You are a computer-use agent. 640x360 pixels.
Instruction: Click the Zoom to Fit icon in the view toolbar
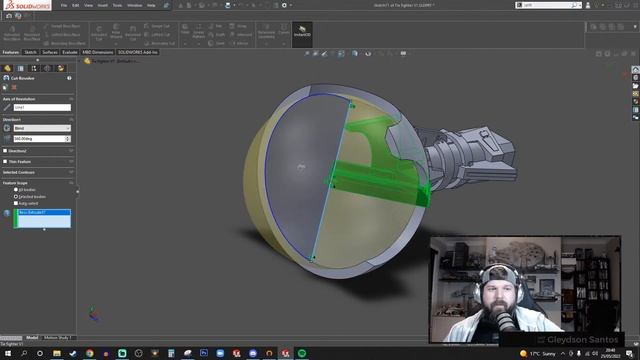[307, 53]
